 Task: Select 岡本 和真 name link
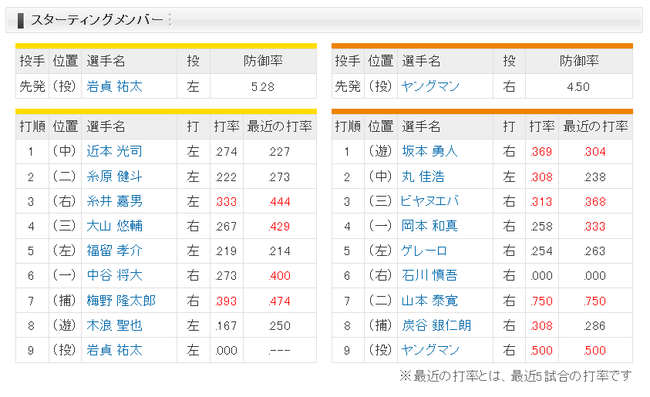pyautogui.click(x=429, y=226)
